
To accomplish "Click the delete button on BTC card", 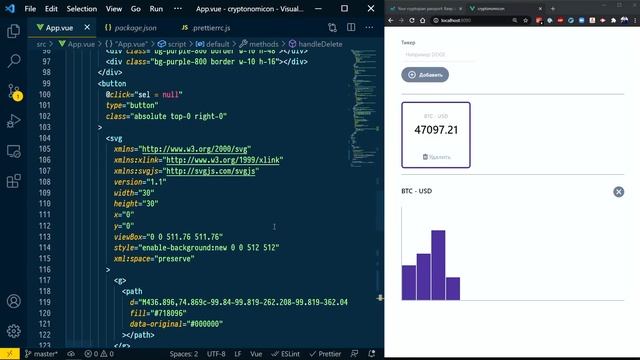I will [436, 157].
